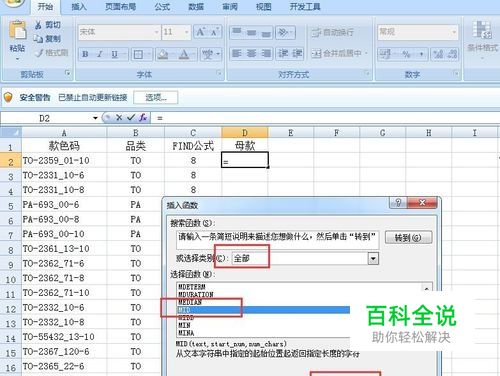500x376 pixels.
Task: Center text horizontally
Action: click(252, 53)
